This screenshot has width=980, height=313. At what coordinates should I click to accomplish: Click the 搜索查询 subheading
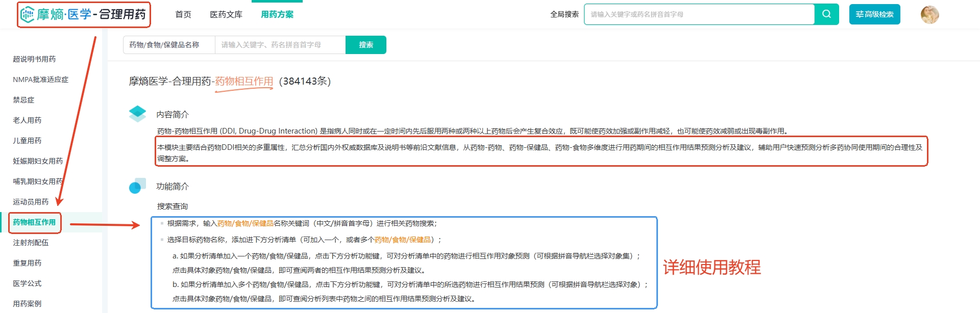point(173,206)
